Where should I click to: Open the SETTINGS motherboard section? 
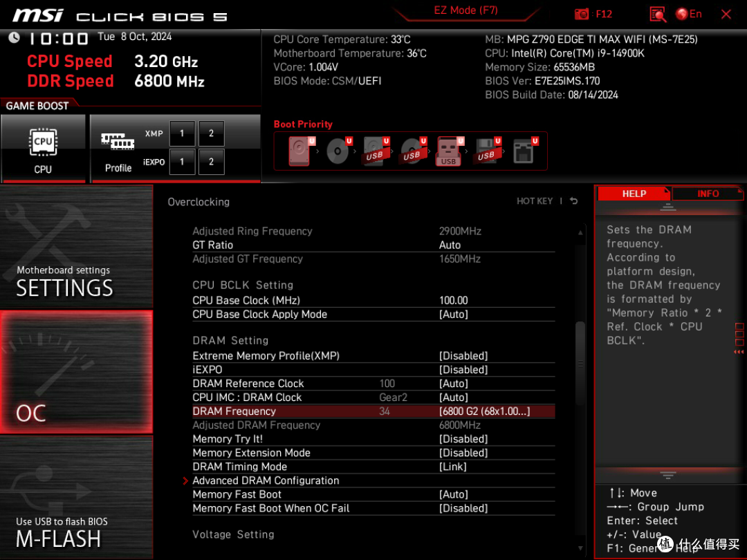[76, 247]
